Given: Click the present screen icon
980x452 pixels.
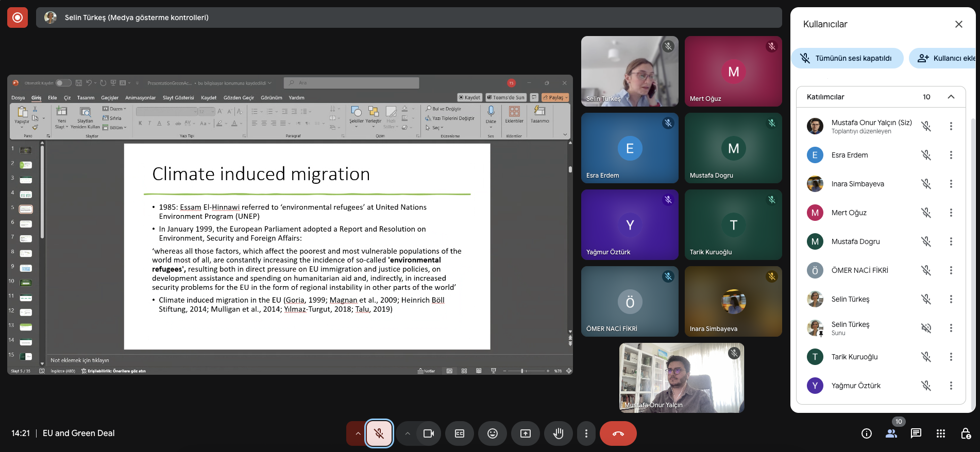Looking at the screenshot, I should click(525, 433).
